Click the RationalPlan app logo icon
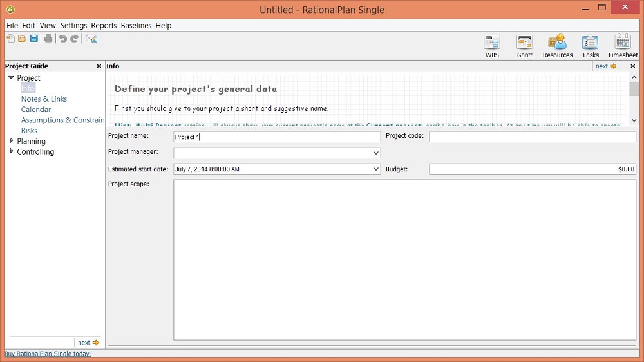The height and width of the screenshot is (362, 644). 11,10
